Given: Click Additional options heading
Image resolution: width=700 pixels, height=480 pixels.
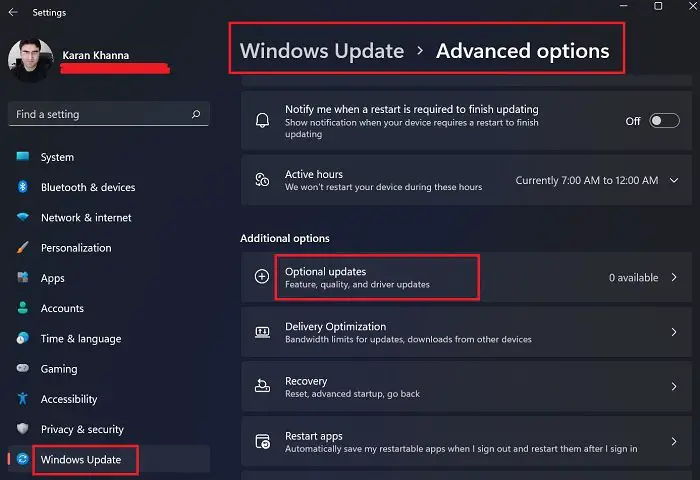Looking at the screenshot, I should point(285,238).
